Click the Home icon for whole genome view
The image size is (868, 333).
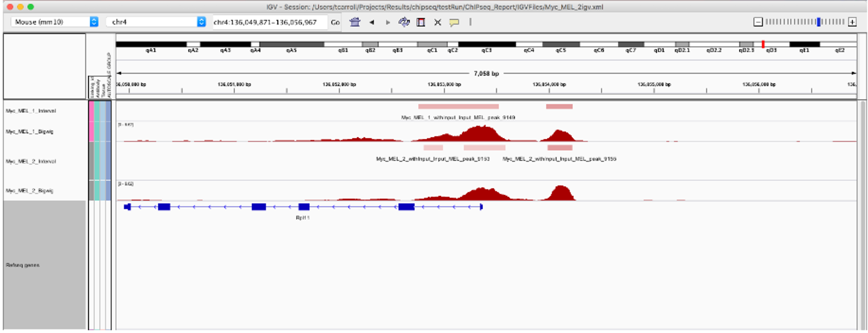(x=355, y=22)
